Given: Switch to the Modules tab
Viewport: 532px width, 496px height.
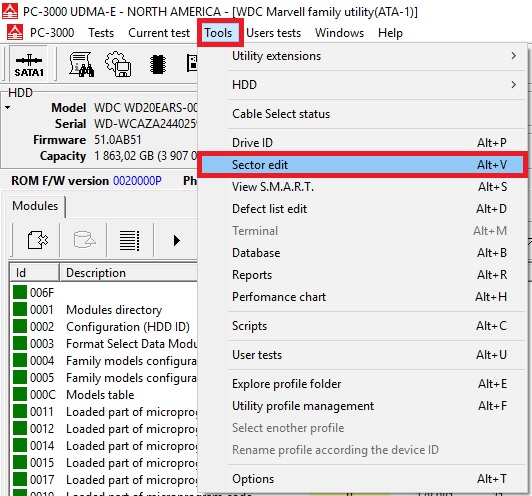Looking at the screenshot, I should pos(35,206).
